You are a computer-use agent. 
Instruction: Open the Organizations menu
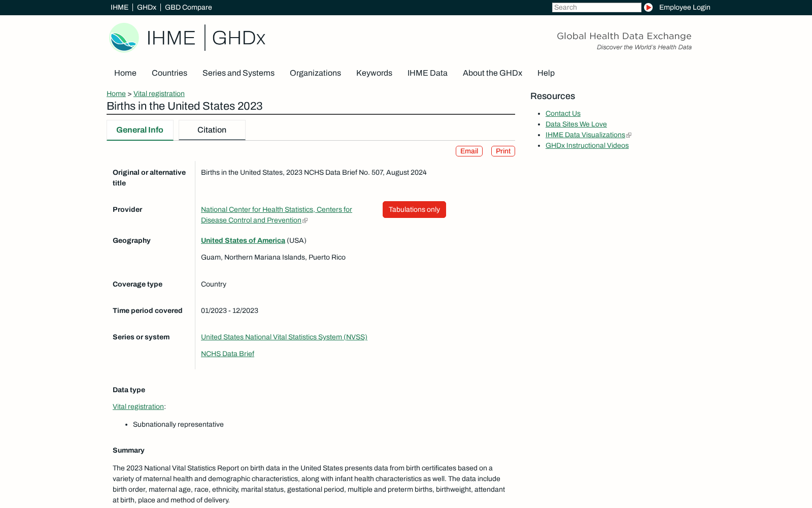point(315,73)
